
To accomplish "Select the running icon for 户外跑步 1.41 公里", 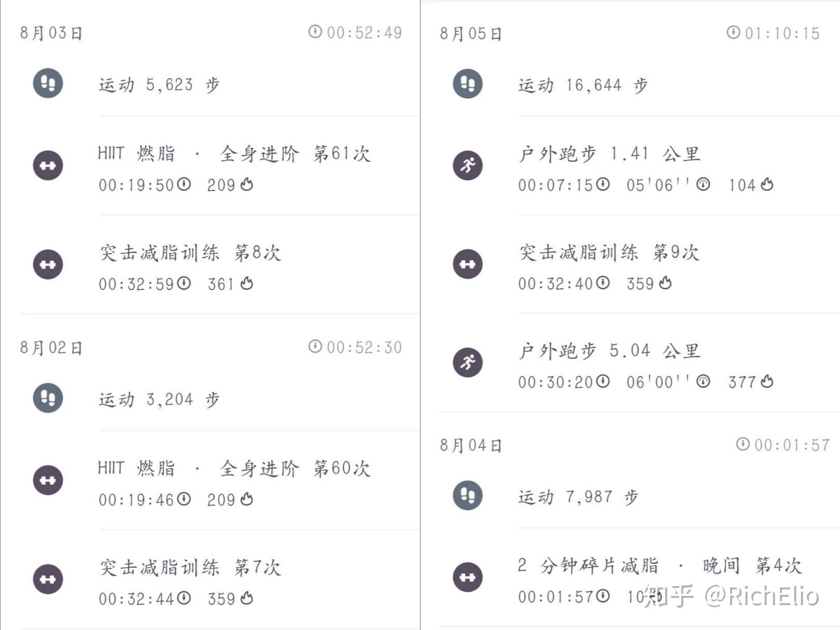I will (x=467, y=166).
